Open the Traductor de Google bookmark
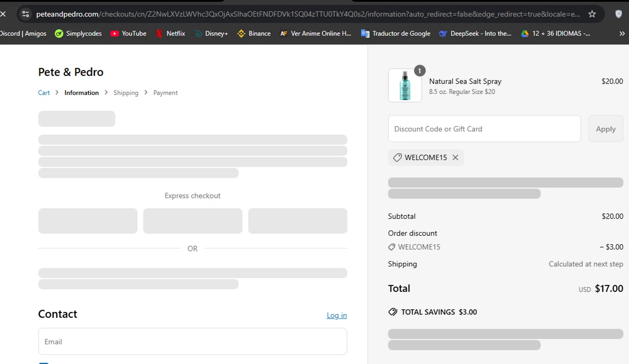The height and width of the screenshot is (364, 629). click(x=395, y=34)
